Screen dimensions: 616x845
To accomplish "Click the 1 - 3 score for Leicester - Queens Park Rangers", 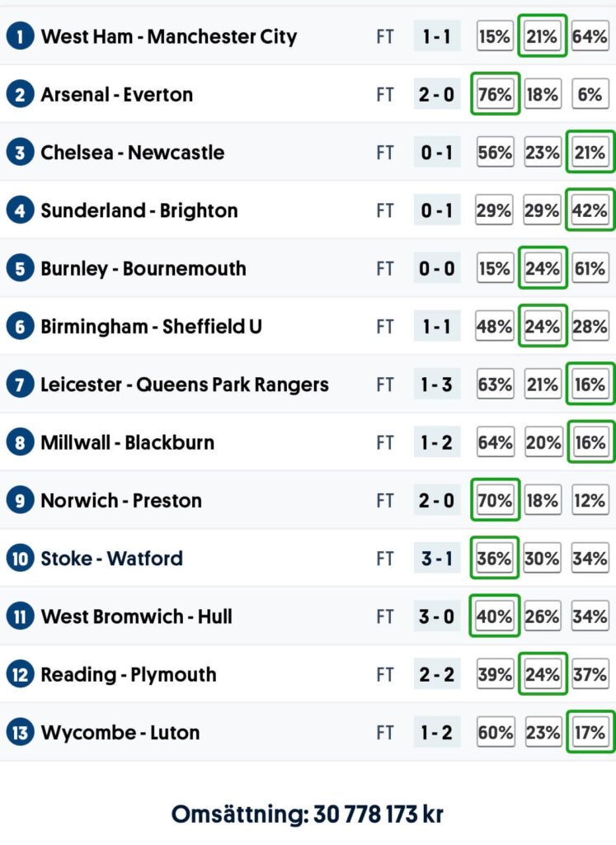I will pyautogui.click(x=436, y=385).
